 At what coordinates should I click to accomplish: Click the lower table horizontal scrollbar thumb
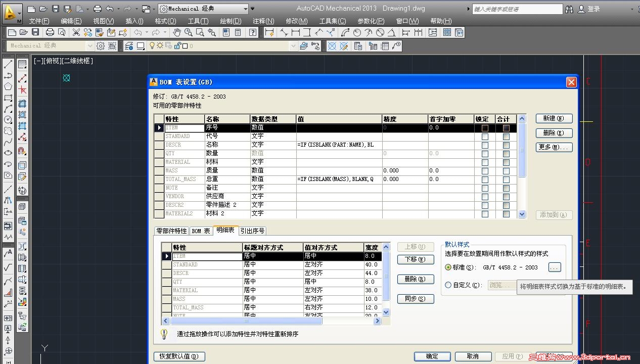point(246,321)
